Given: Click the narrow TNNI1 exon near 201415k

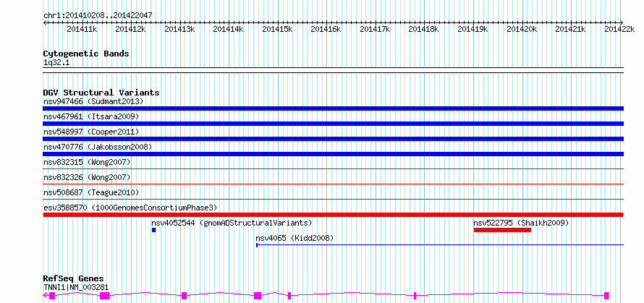Looking at the screenshot, I should (x=289, y=296).
